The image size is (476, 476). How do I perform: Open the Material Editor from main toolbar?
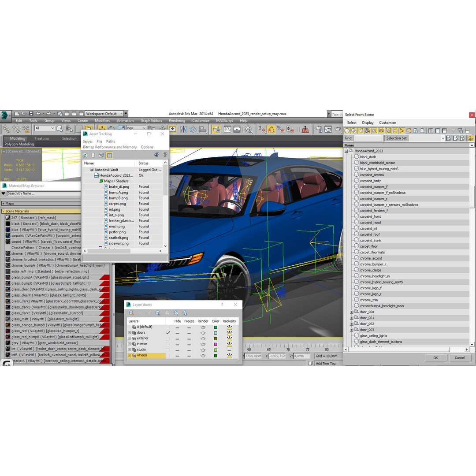pyautogui.click(x=249, y=129)
